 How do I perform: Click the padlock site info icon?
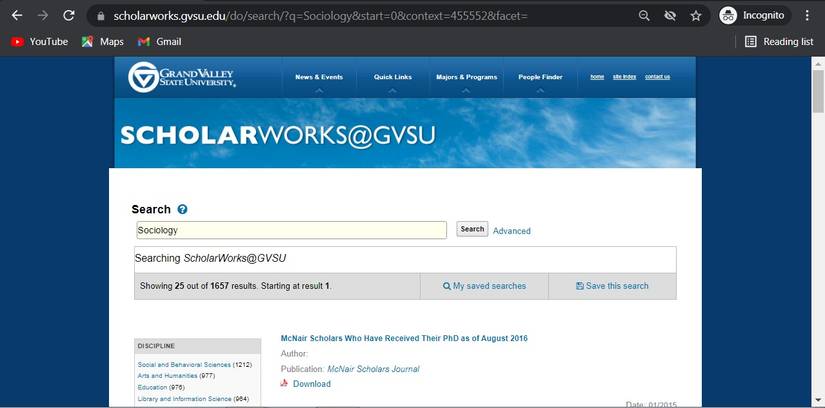coord(101,16)
